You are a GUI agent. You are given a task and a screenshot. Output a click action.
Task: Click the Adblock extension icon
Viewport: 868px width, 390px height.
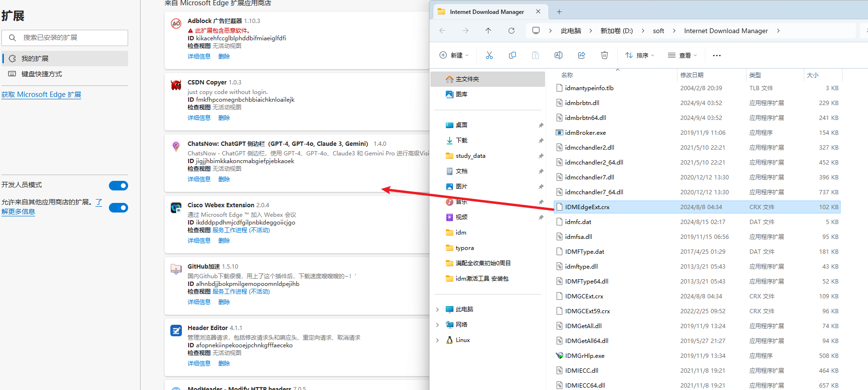point(176,23)
